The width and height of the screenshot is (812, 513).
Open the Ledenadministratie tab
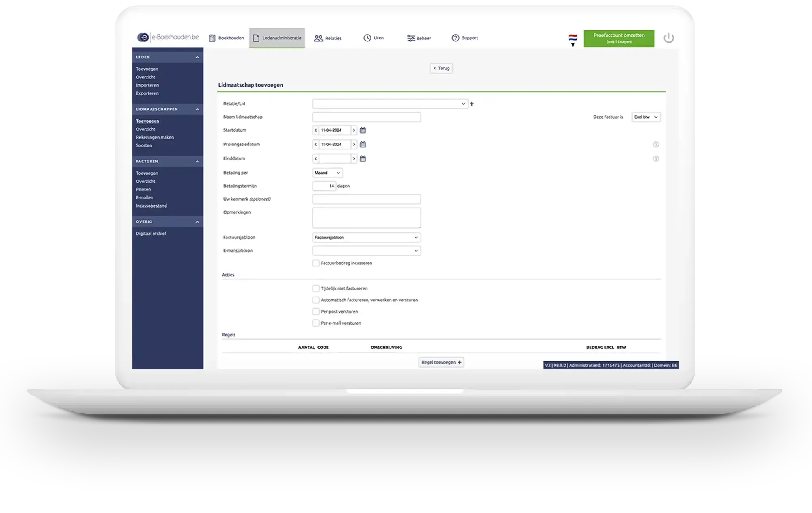(x=277, y=38)
